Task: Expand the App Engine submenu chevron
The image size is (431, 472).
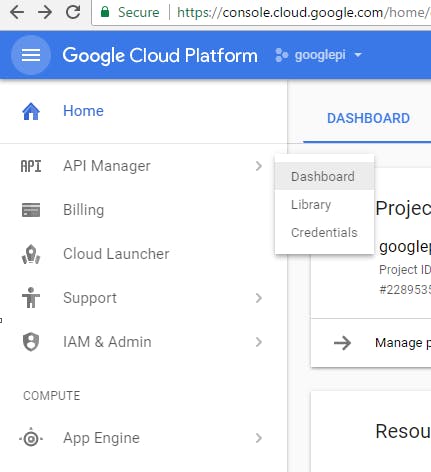Action: 259,438
